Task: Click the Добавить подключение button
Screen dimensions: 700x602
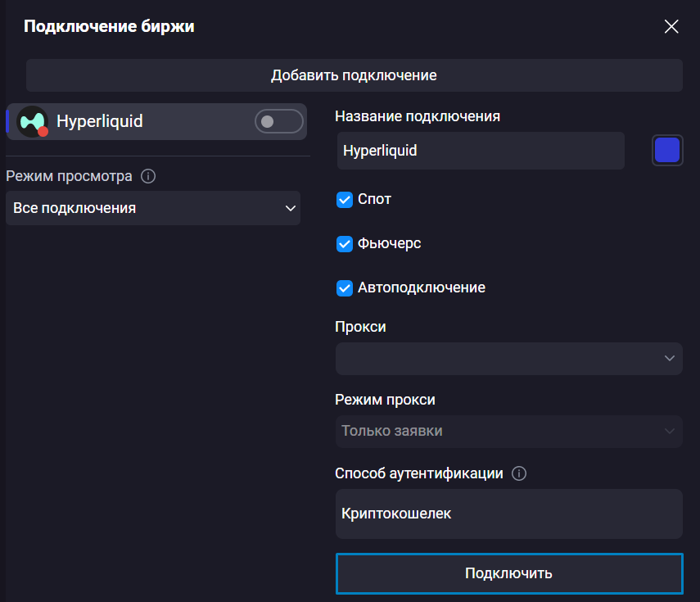Action: pos(354,75)
